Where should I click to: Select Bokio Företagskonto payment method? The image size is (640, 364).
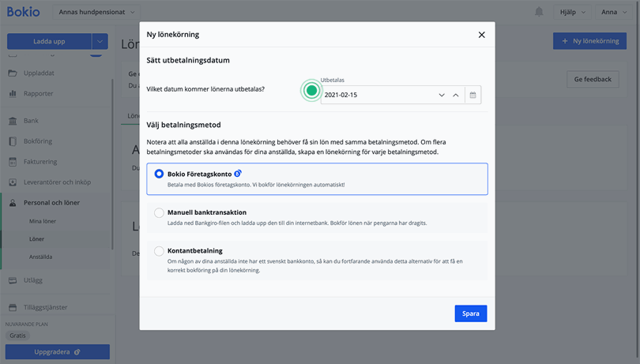point(317,178)
